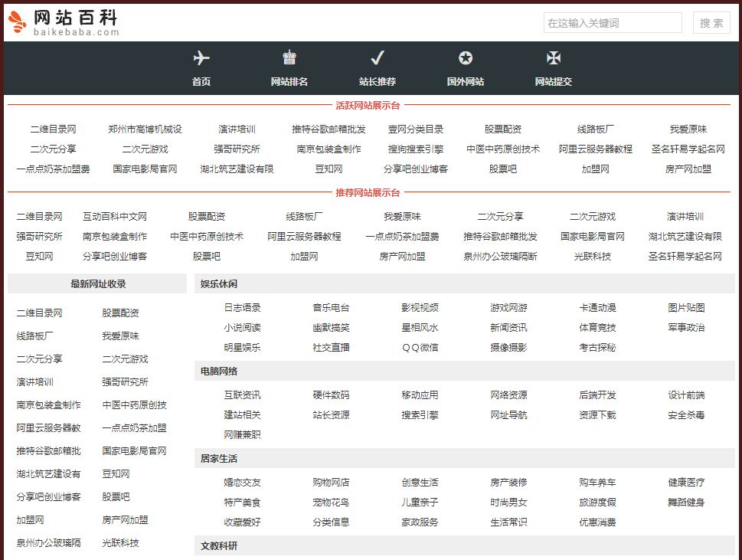742x560 pixels.
Task: Open the 网赚兼职 category
Action: [x=242, y=434]
